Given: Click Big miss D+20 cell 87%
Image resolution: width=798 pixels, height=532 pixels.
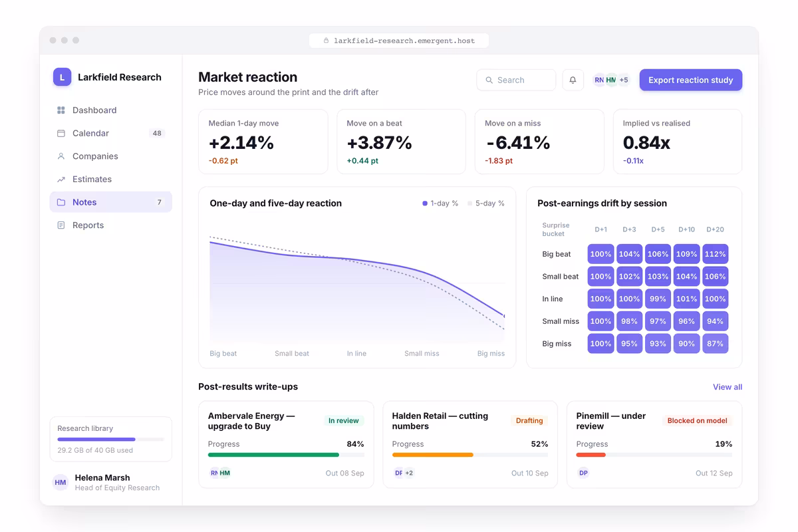Looking at the screenshot, I should point(715,344).
